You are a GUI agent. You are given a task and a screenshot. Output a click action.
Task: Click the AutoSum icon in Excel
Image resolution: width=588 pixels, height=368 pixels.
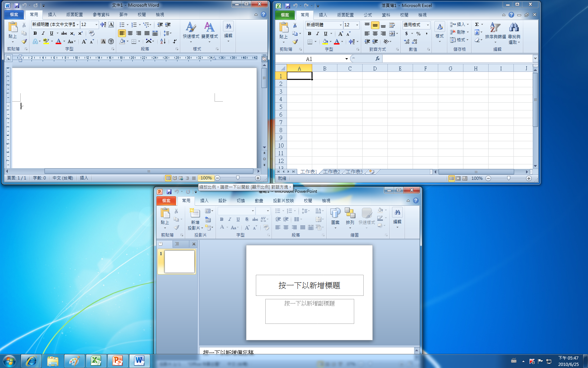(477, 25)
